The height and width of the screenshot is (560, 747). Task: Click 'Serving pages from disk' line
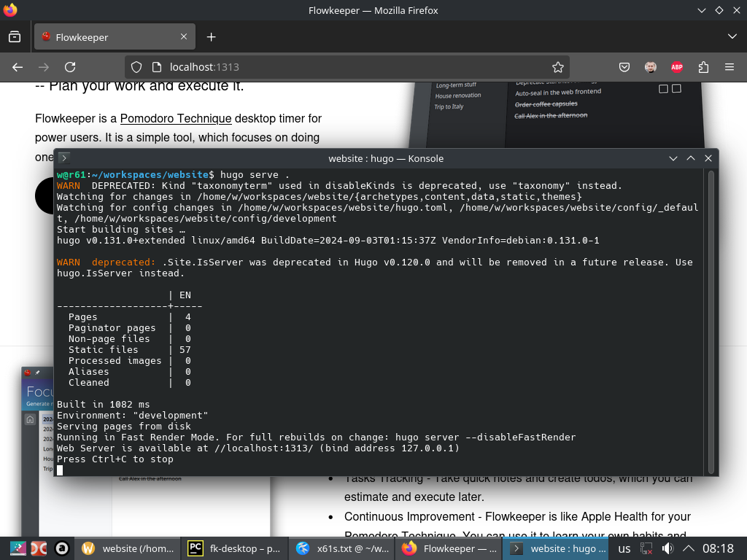pos(124,426)
